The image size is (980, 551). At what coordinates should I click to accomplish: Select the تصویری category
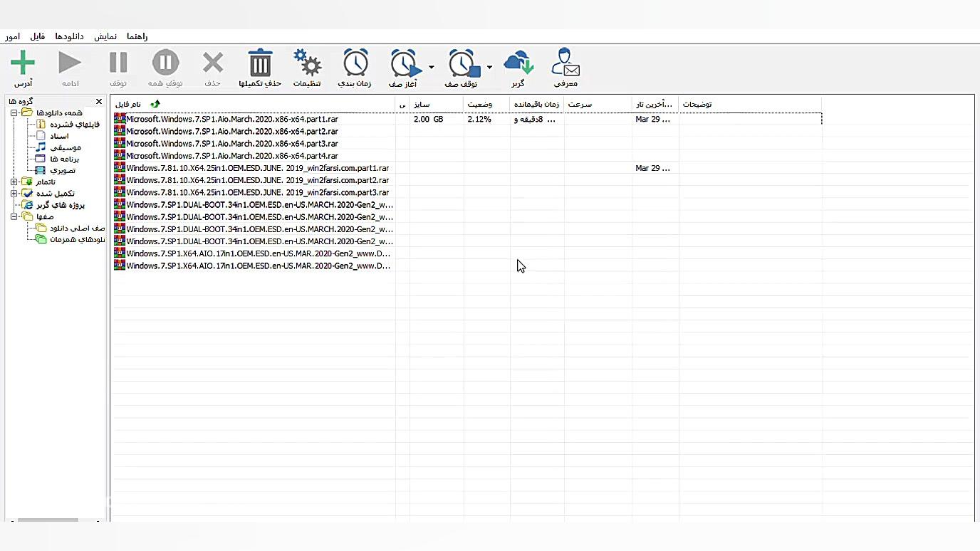63,171
